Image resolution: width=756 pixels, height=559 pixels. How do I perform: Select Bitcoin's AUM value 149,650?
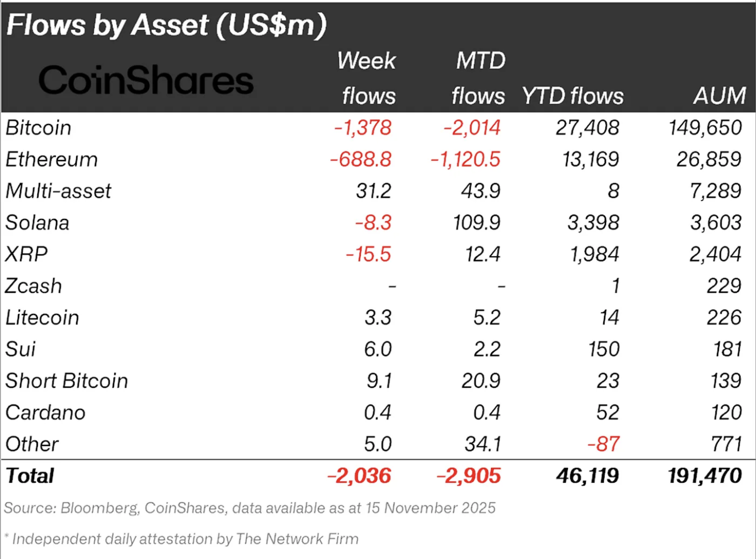(x=705, y=128)
